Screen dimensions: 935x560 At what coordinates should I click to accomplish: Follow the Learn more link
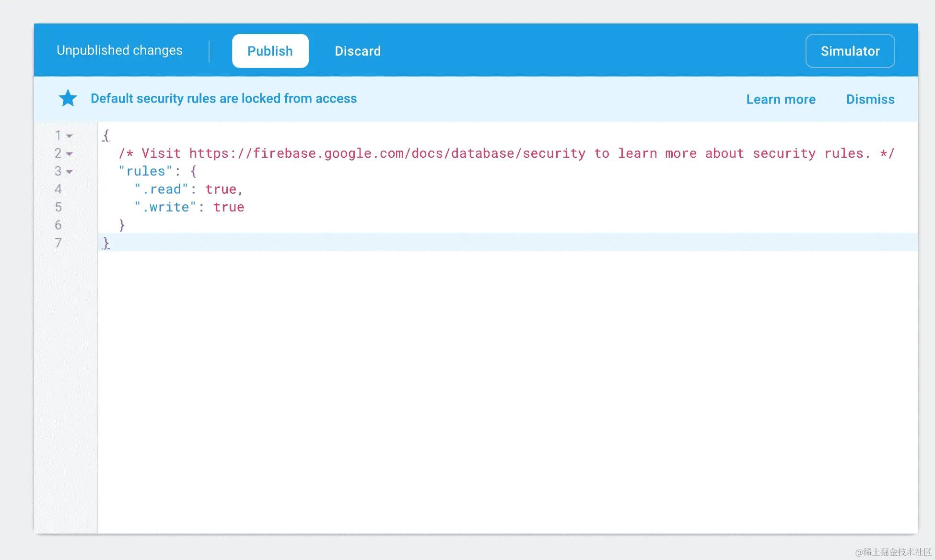click(x=781, y=99)
